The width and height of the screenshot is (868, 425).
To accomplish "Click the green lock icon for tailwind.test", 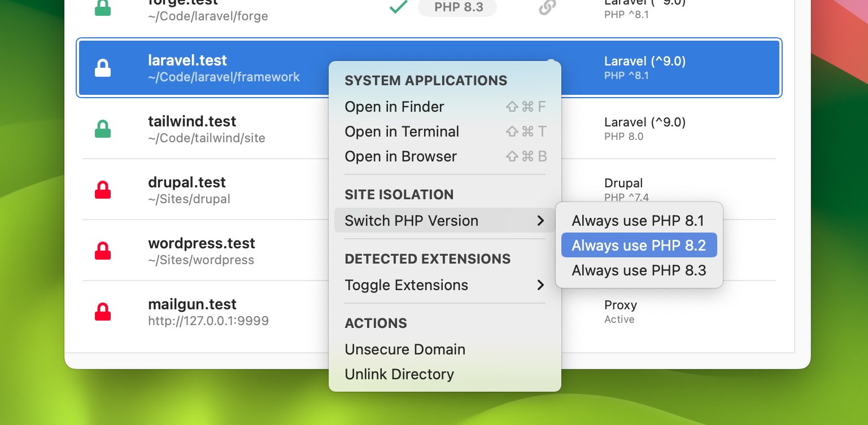I will 102,129.
